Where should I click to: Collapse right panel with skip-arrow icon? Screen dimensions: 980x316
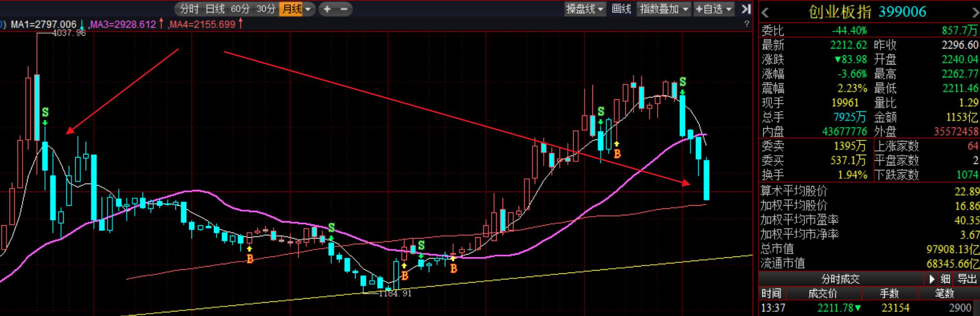(746, 9)
